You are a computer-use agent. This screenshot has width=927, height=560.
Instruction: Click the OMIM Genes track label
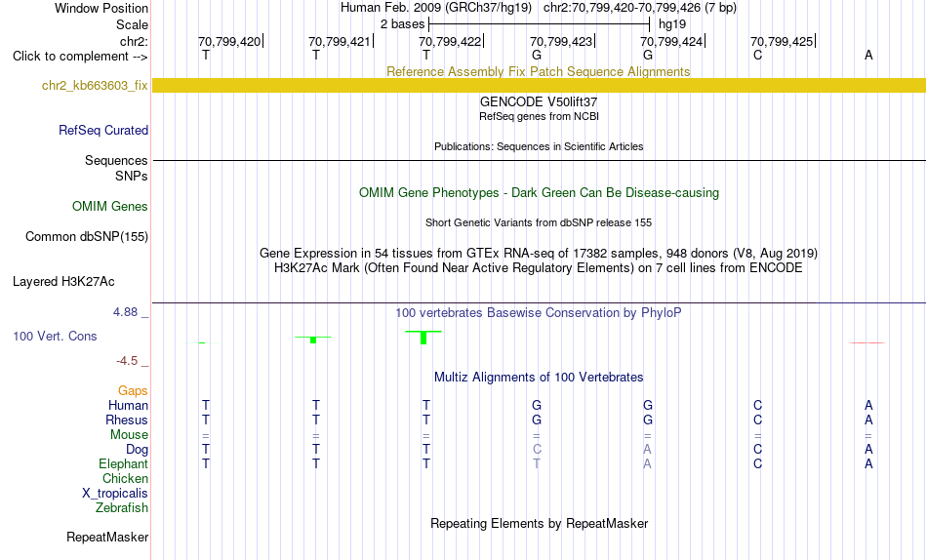(110, 207)
